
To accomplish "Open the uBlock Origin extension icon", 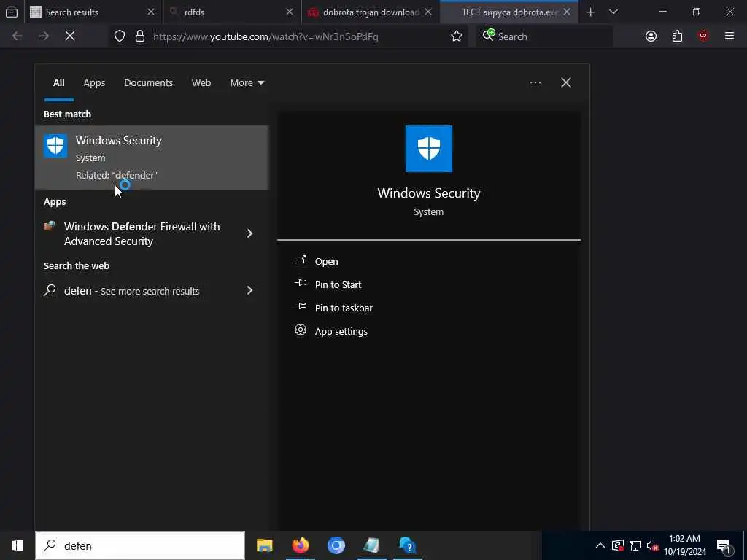I will pos(703,36).
